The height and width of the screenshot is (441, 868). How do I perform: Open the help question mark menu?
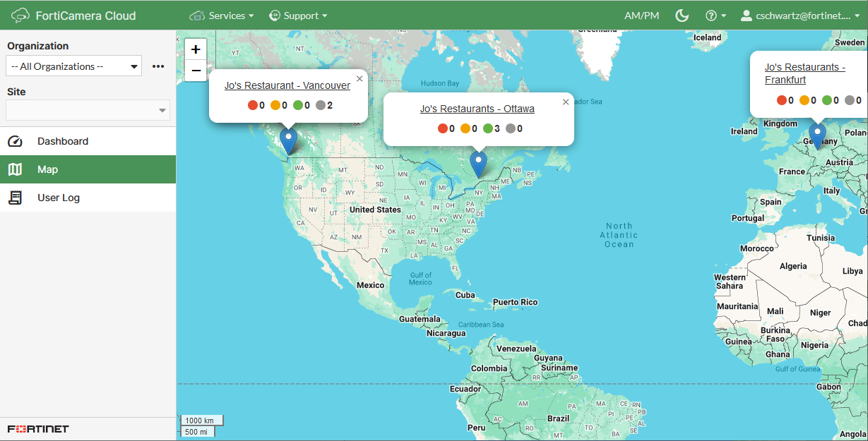715,16
